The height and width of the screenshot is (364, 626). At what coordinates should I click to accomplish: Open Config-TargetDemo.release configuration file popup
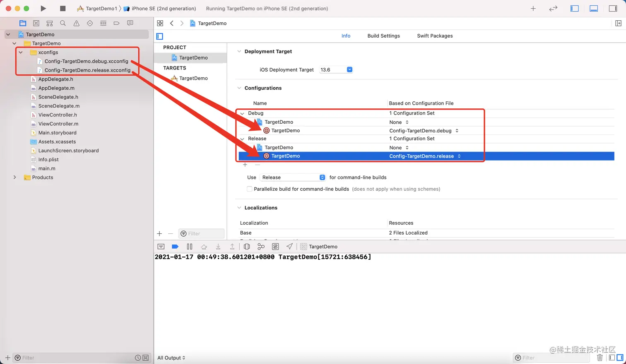click(x=425, y=156)
